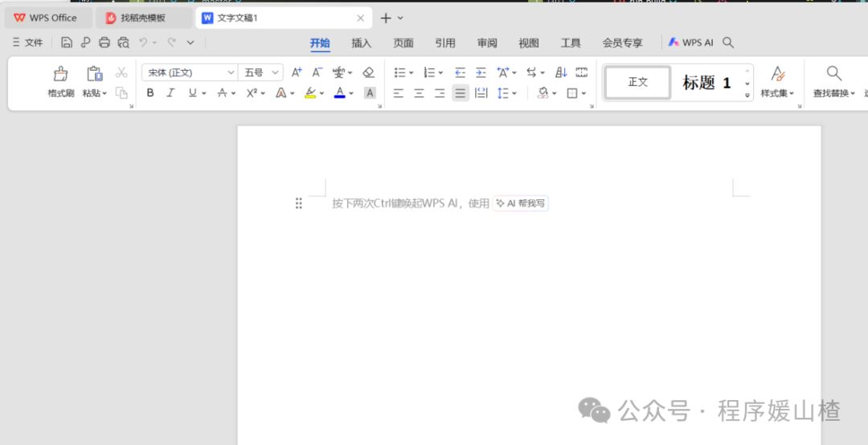Viewport: 868px width, 445px height.
Task: Switch to the 插入 (Insert) tab
Action: (361, 43)
